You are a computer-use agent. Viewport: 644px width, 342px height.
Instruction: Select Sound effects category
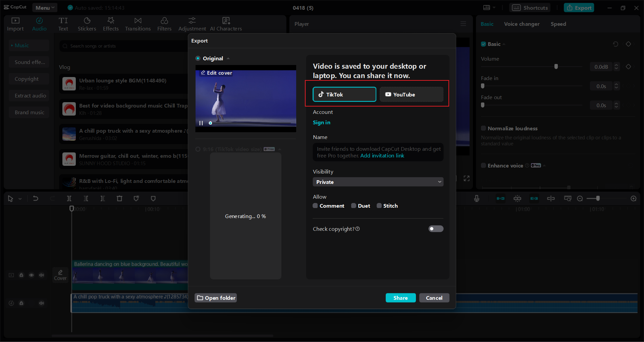coord(30,62)
